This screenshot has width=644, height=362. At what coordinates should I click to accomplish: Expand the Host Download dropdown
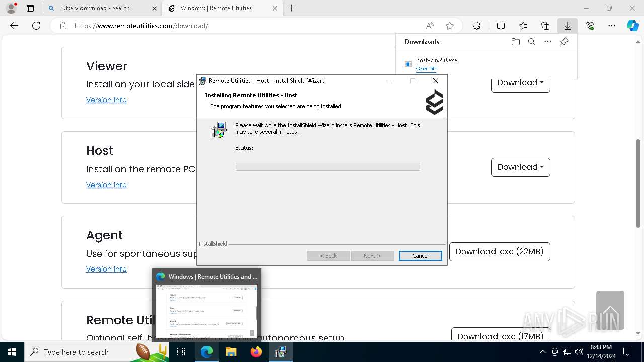pyautogui.click(x=520, y=167)
